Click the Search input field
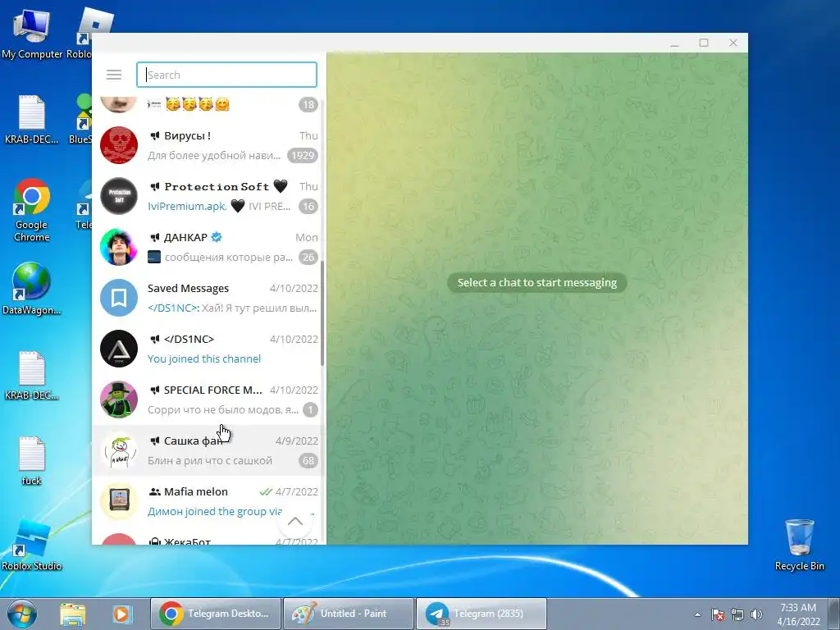 (x=226, y=75)
